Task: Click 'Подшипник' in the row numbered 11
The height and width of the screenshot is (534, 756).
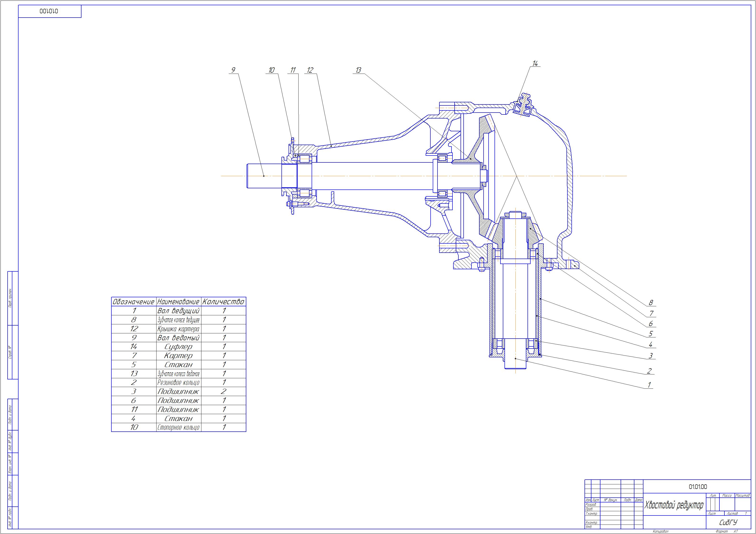Action: [178, 410]
